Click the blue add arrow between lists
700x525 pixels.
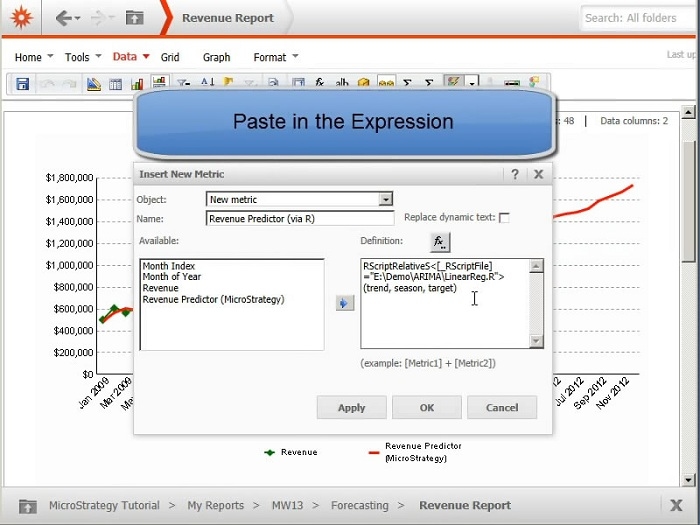click(344, 303)
